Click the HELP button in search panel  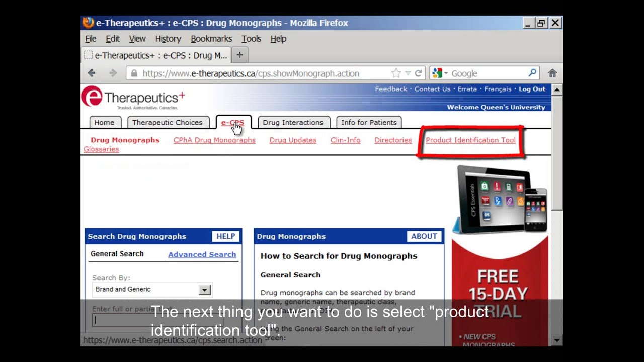tap(225, 236)
